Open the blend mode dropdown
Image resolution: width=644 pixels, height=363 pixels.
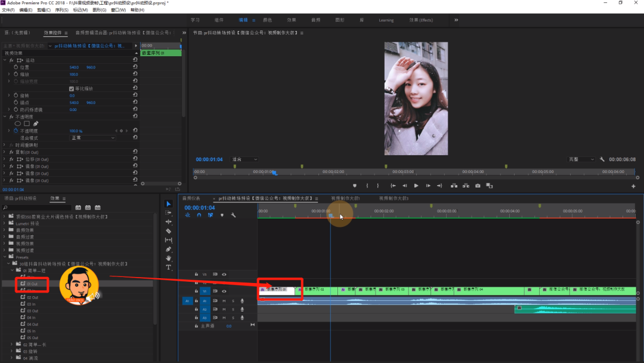[x=92, y=138]
